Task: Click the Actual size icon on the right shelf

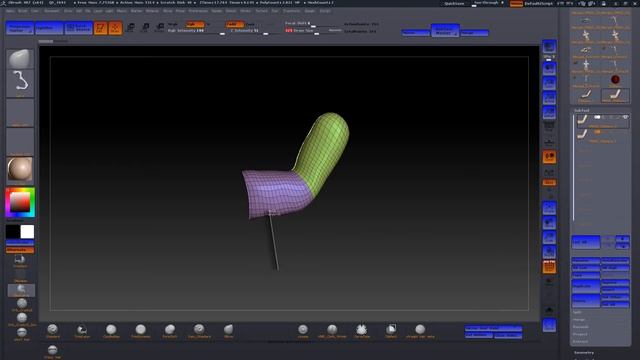Action: (x=549, y=98)
